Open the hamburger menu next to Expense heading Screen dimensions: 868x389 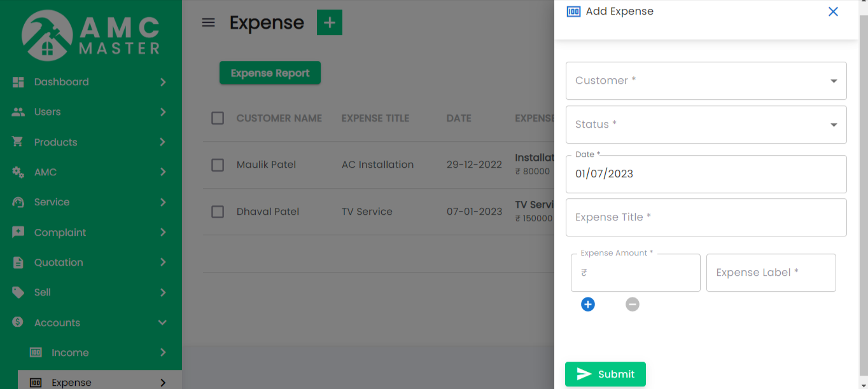(208, 22)
